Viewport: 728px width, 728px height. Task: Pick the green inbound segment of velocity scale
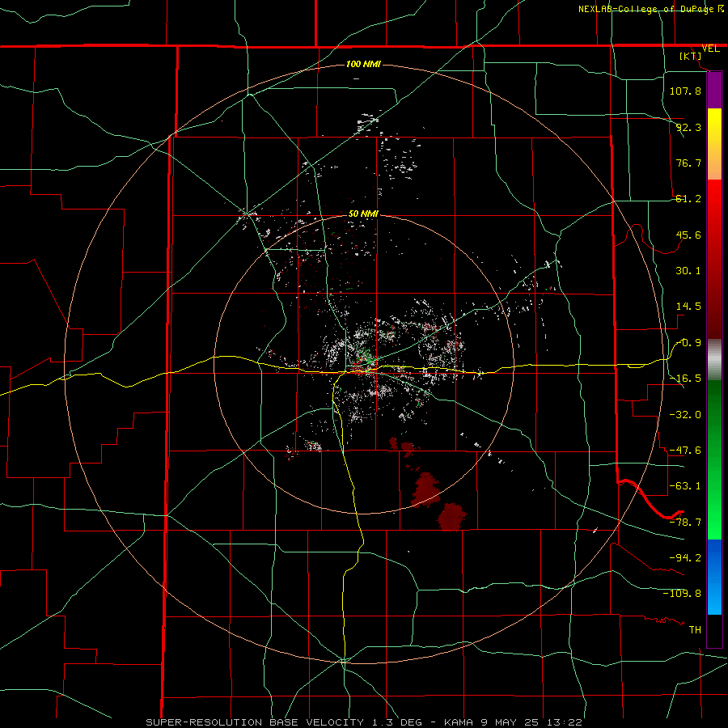714,459
